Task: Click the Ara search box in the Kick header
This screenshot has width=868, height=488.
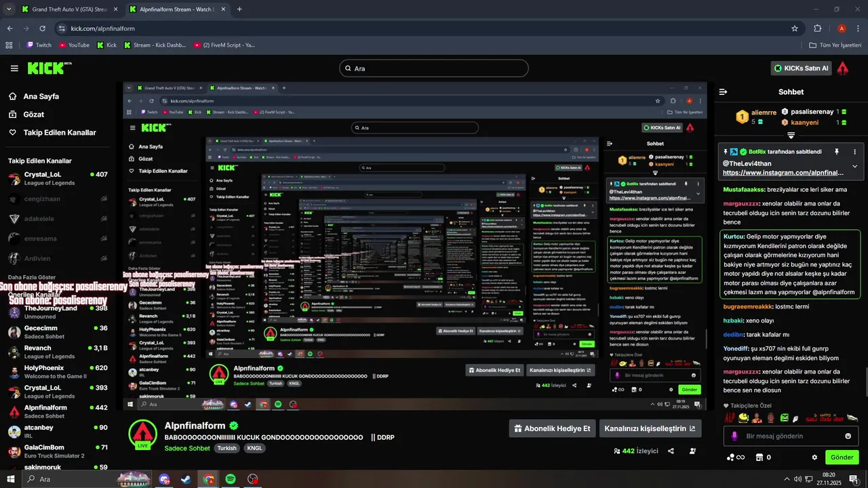Action: click(434, 68)
